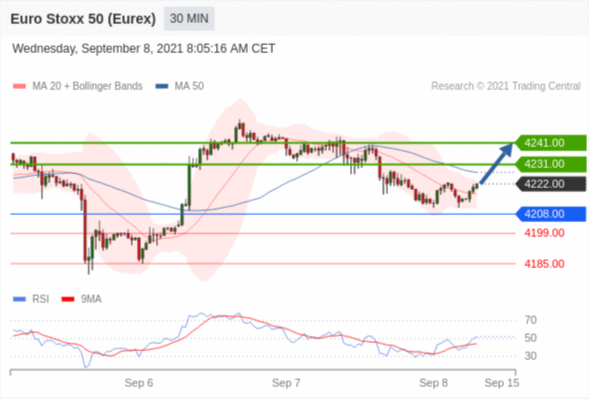Click the Sep 6 date axis label
The image size is (589, 405).
tap(139, 383)
